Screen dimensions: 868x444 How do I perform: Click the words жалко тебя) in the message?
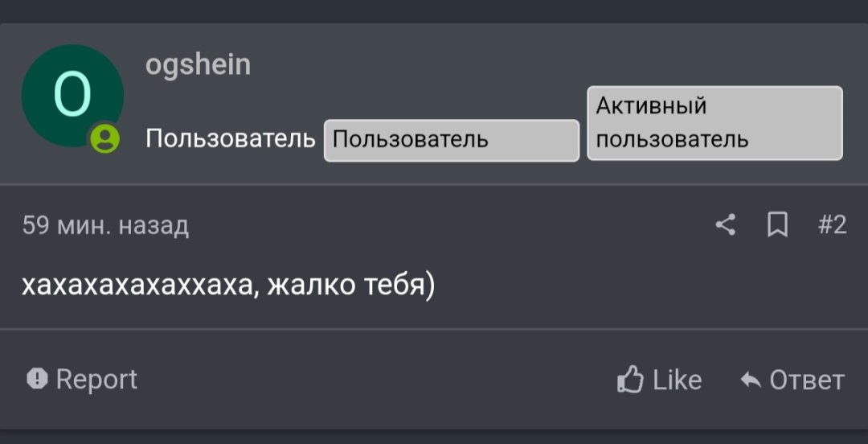point(351,286)
